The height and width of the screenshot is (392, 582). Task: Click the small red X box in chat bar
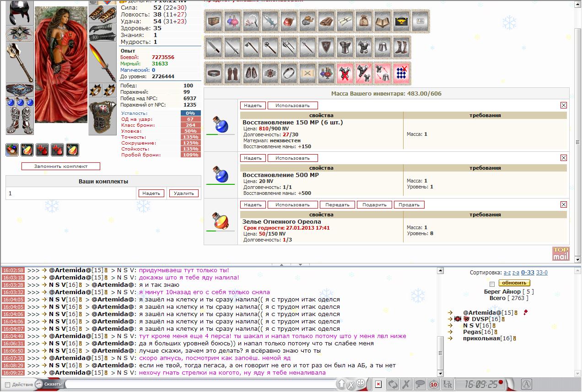click(x=378, y=384)
